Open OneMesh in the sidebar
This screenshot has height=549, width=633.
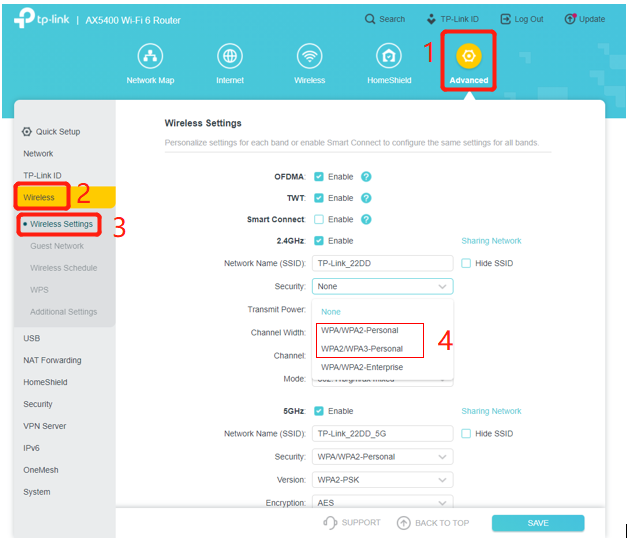coord(41,470)
